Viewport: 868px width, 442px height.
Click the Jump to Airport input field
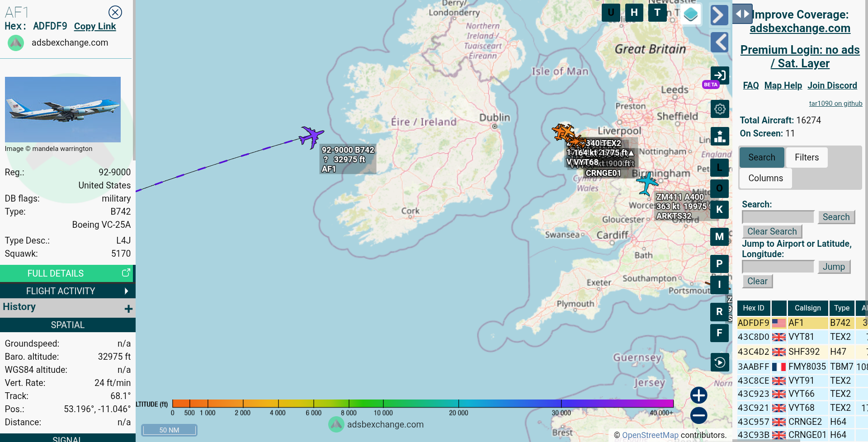click(x=778, y=267)
